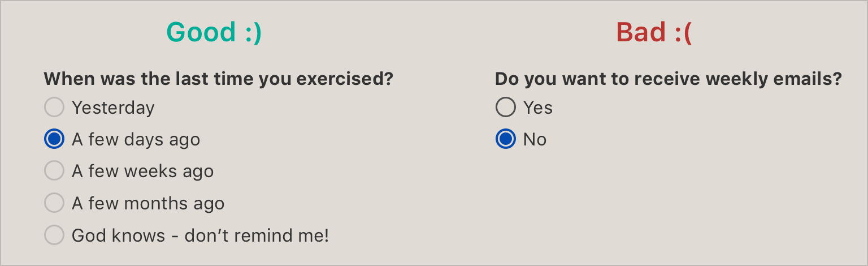Click the 'God knows - don't remind me!' label
Screen dimensions: 868x266
pyautogui.click(x=200, y=235)
